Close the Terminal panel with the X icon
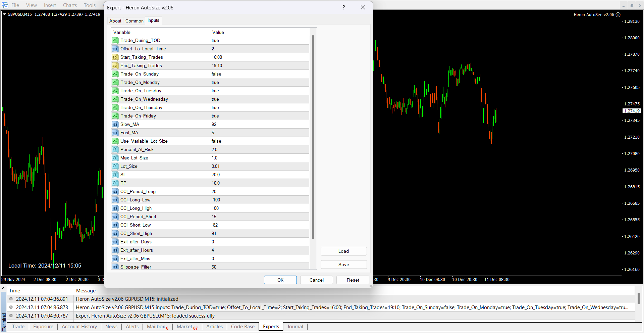 coord(3,288)
